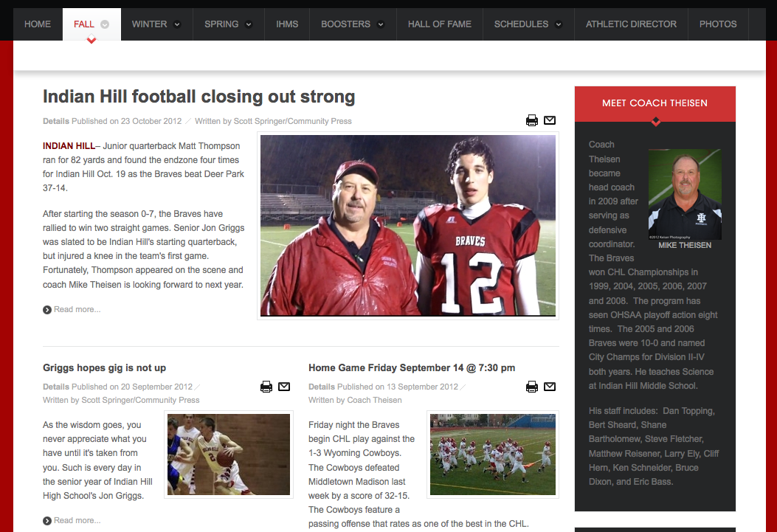The width and height of the screenshot is (777, 532).
Task: Click arrow icon beside Griggs Read more
Action: click(x=47, y=521)
